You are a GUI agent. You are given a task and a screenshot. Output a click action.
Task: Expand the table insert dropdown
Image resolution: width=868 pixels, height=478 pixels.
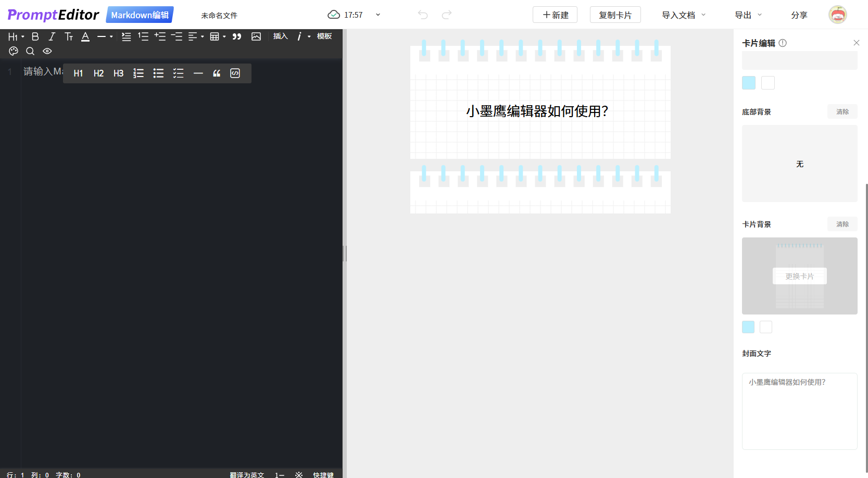(224, 36)
